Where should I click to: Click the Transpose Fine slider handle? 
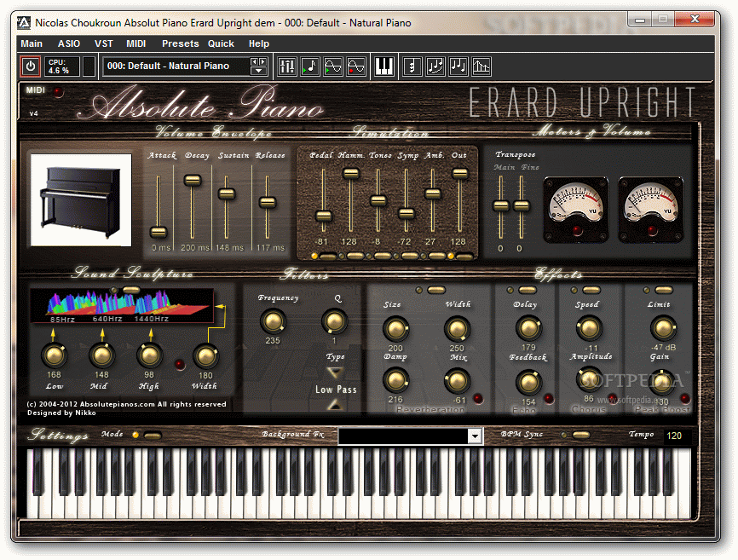(x=521, y=205)
